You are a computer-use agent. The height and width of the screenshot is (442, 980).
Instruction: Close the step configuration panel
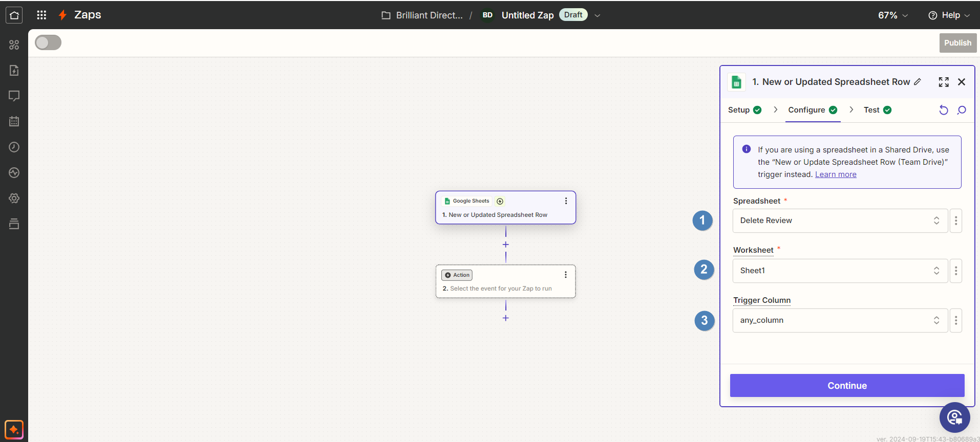[x=962, y=82]
